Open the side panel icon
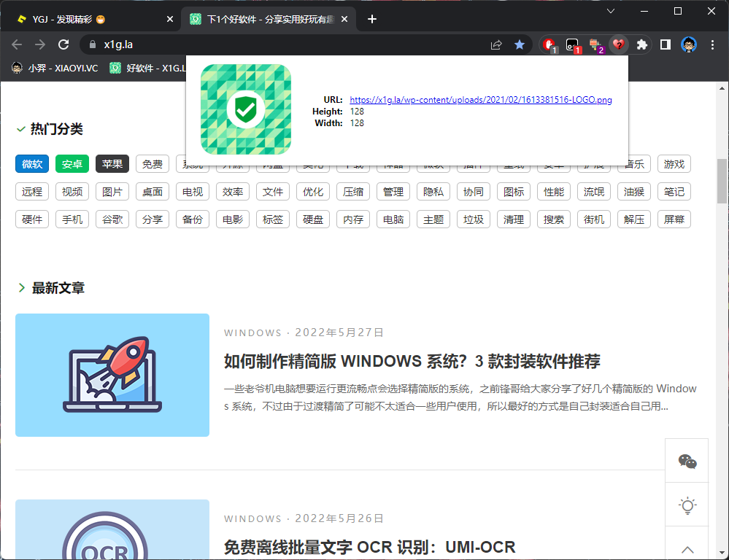Screen dimensions: 729x560 (x=665, y=44)
